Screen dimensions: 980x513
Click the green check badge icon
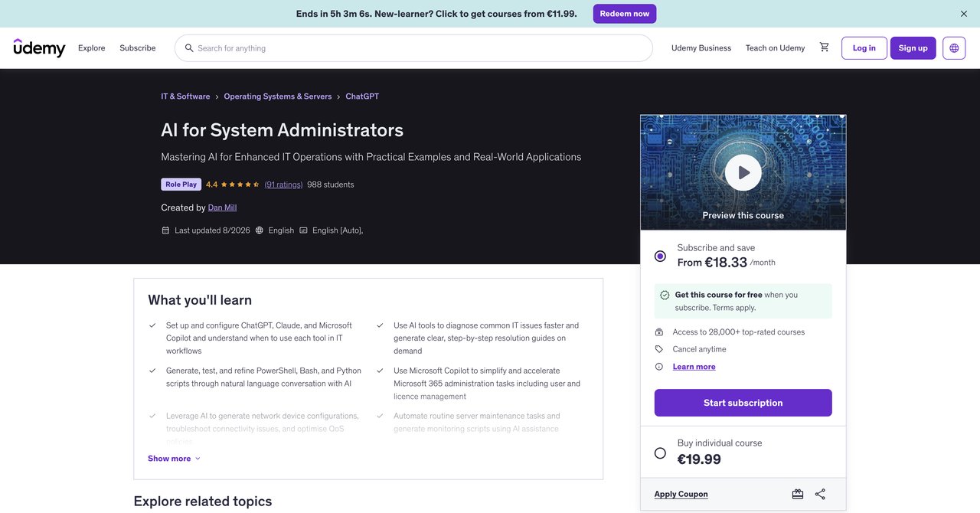665,295
